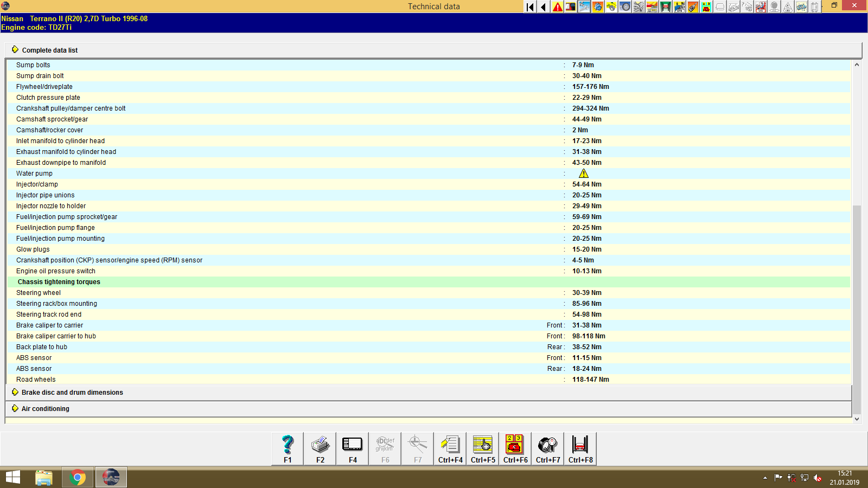Collapse the Complete data list section
The height and width of the screenshot is (488, 868).
pyautogui.click(x=49, y=50)
